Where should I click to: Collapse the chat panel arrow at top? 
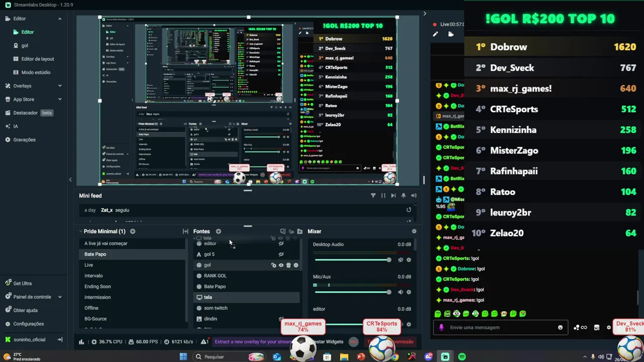pos(425,14)
